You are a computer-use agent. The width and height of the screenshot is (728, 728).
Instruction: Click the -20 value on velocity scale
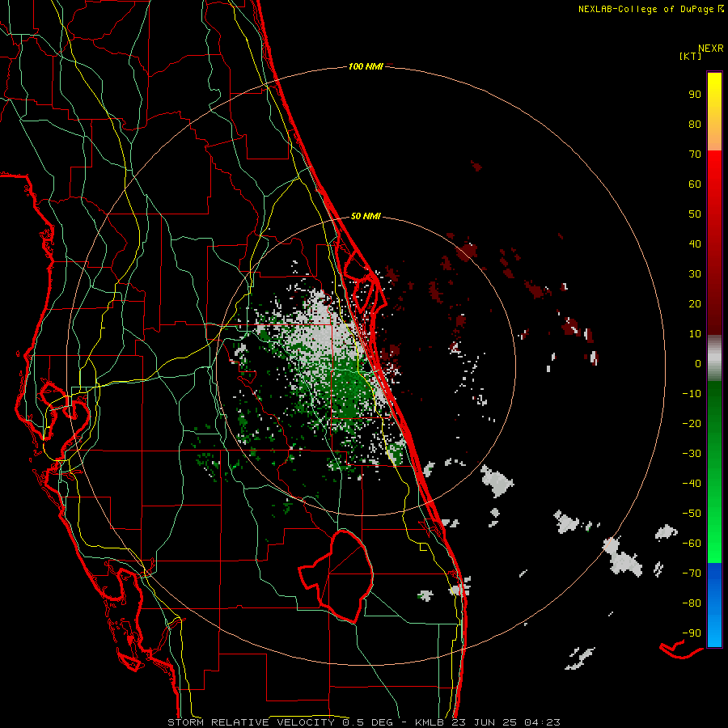tap(692, 423)
